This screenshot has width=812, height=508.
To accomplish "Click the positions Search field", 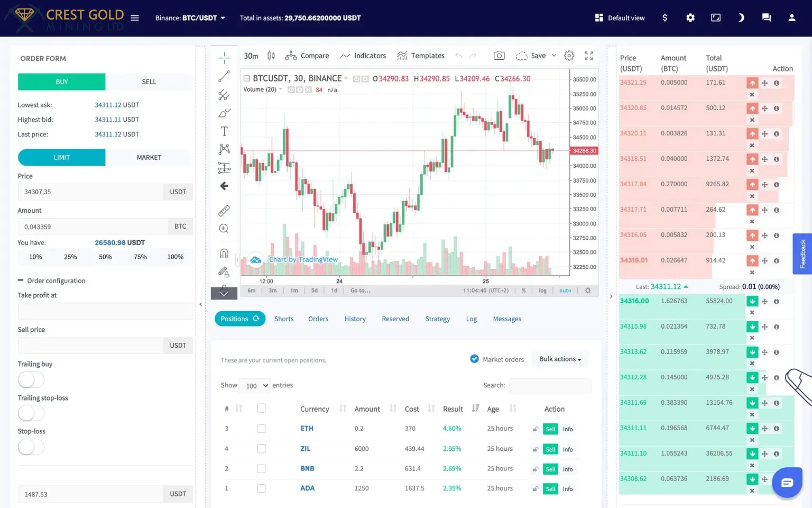I will point(550,385).
